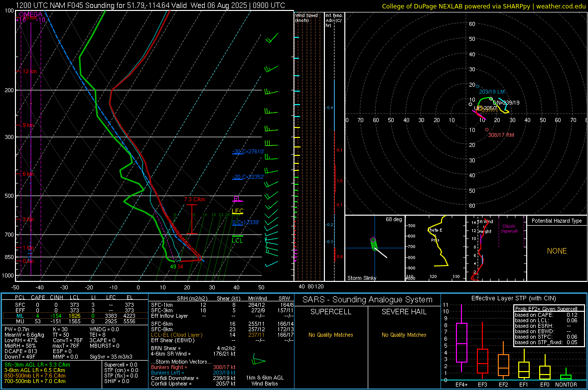Select the EFF parcel row label
Screen dimensions: 588x390
[20, 310]
